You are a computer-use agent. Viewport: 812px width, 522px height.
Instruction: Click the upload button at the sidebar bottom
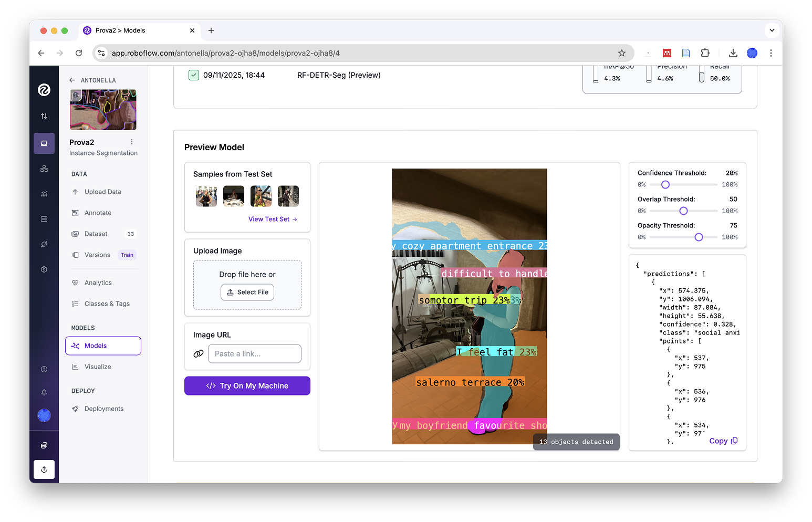click(44, 469)
